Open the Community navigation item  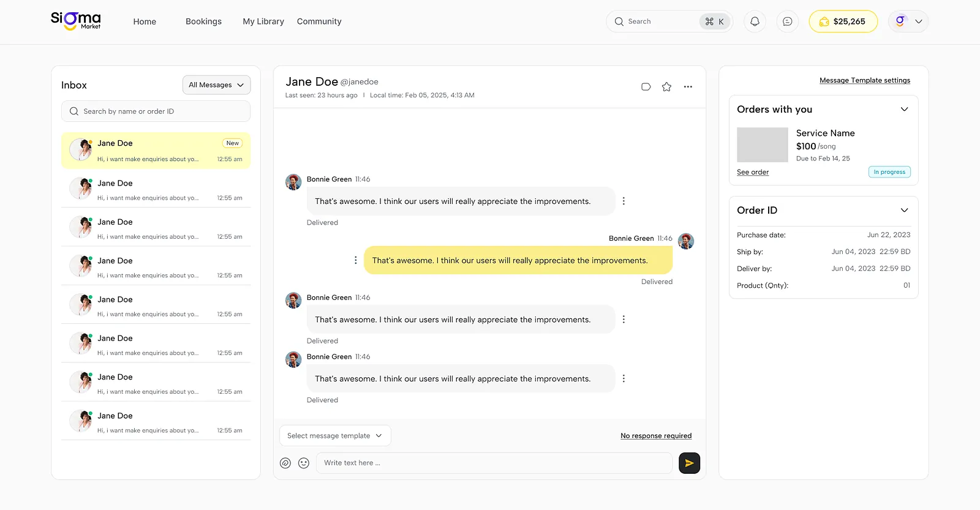(x=319, y=21)
